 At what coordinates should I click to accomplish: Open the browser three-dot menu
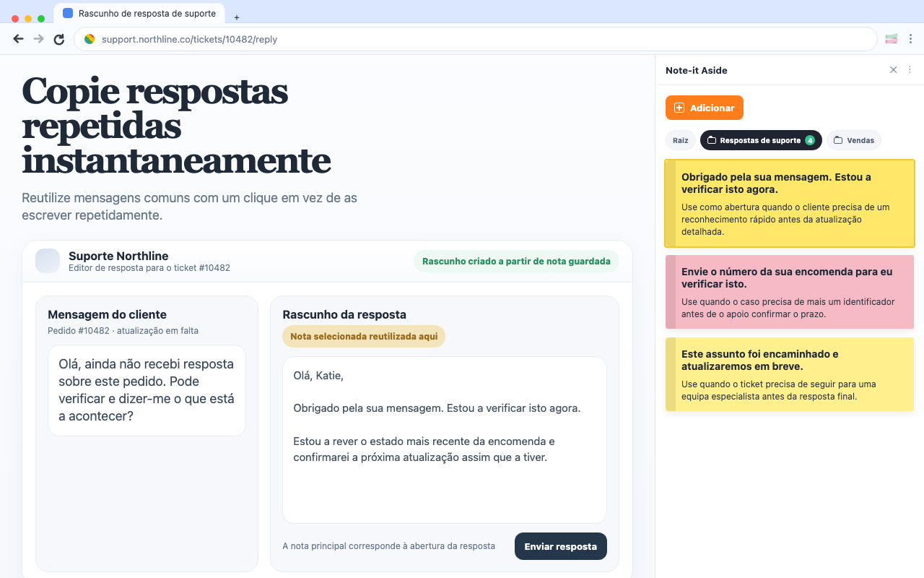(912, 38)
